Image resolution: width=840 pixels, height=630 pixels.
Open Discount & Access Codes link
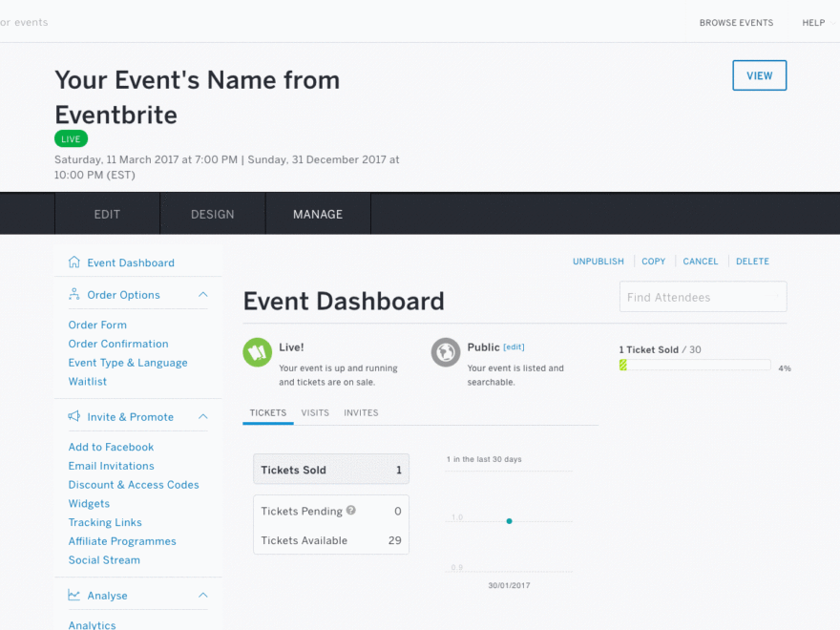coord(134,485)
